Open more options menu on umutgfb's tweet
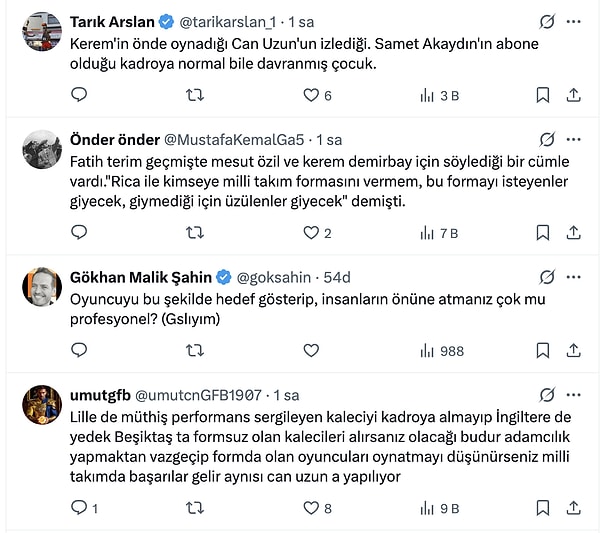The width and height of the screenshot is (600, 533). 574,394
